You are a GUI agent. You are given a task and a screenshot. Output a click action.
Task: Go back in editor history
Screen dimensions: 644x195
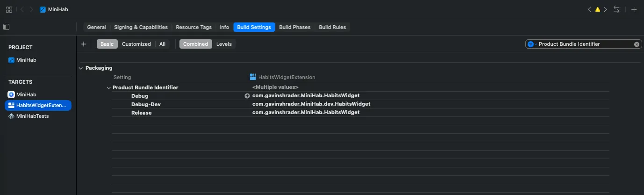tap(22, 9)
